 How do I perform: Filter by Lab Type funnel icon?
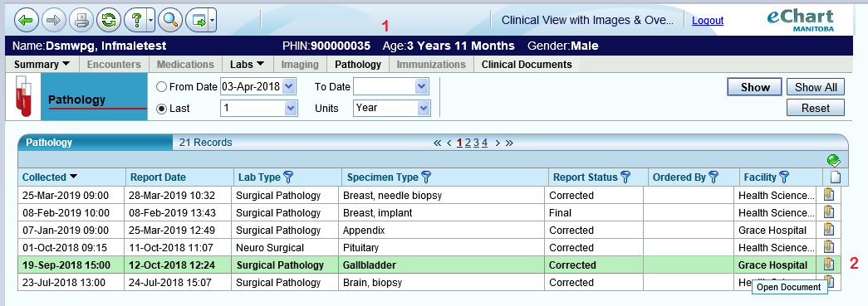[x=288, y=177]
